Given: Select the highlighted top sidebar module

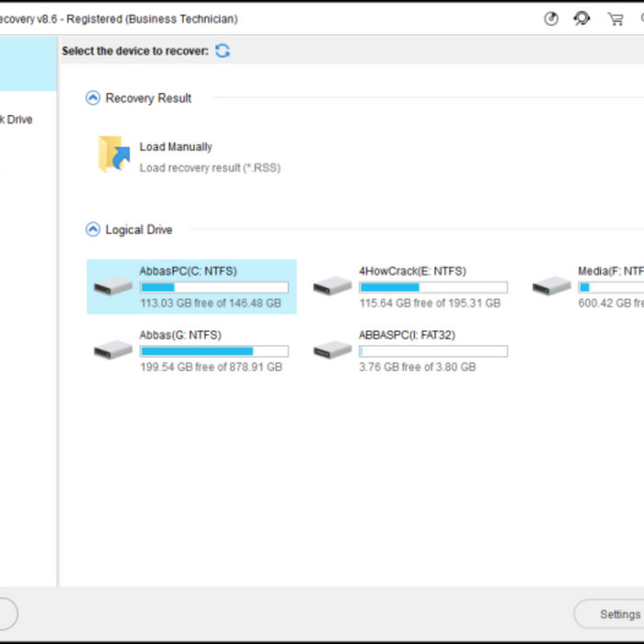Looking at the screenshot, I should click(28, 64).
